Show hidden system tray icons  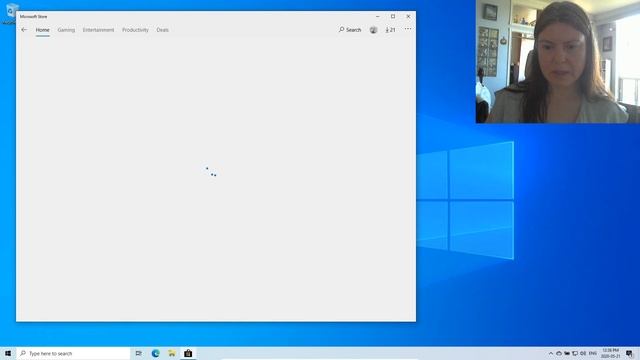tap(551, 353)
